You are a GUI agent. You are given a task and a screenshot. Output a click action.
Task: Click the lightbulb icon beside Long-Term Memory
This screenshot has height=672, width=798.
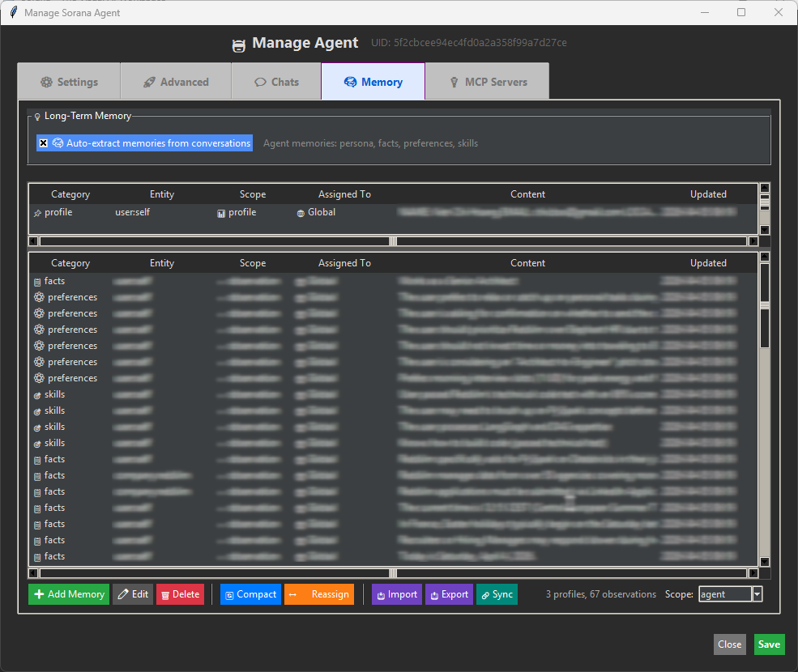37,116
